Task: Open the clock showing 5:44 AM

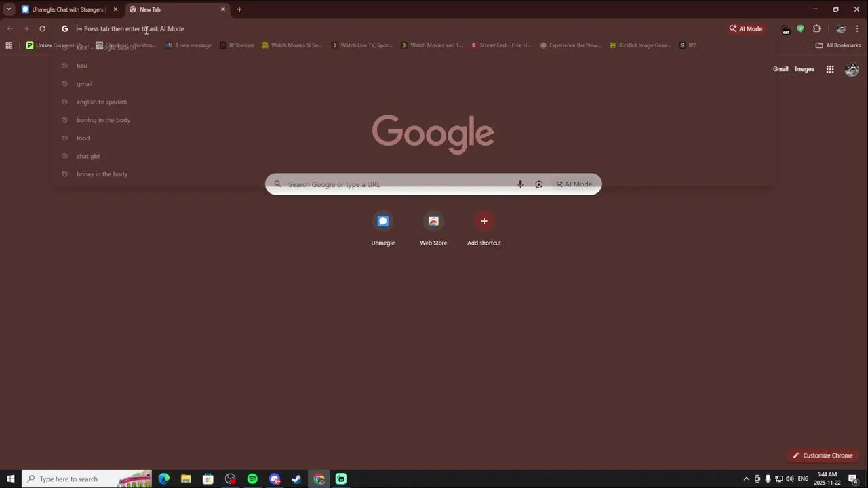Action: tap(827, 479)
